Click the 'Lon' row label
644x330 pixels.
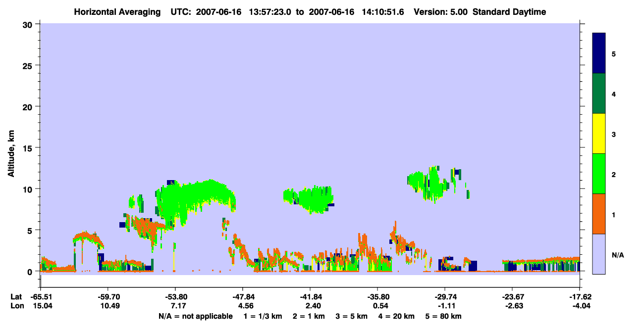(16, 306)
